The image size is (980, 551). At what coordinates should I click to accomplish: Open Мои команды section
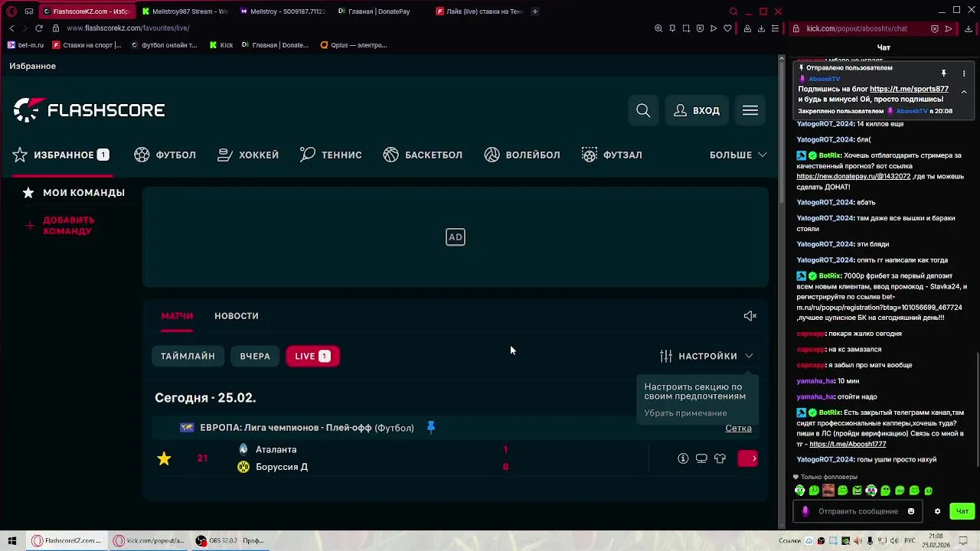[74, 193]
